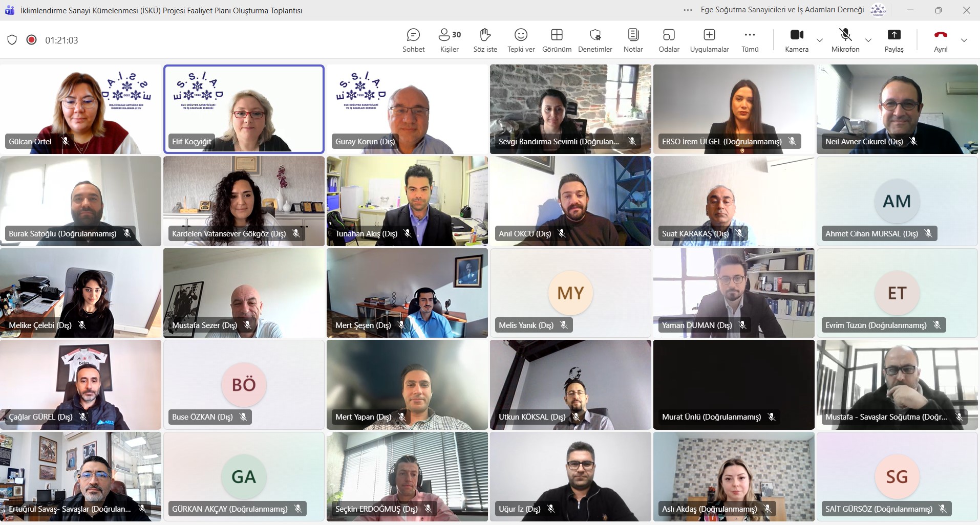
Task: Open the Sohbet chat panel
Action: 413,40
